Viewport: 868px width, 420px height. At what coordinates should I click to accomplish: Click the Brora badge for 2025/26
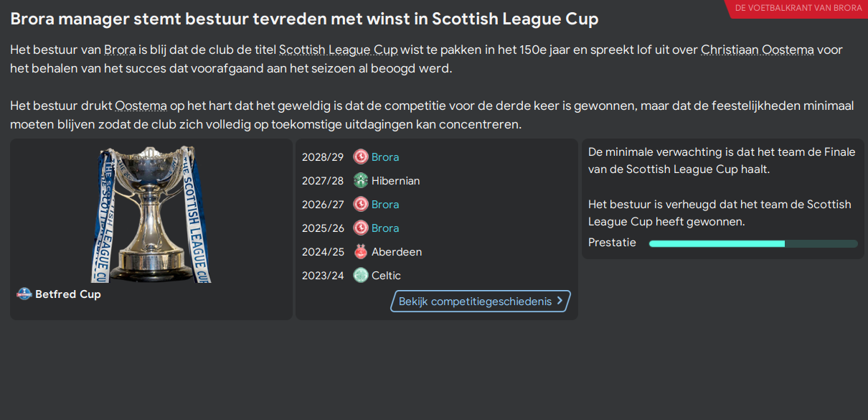[361, 228]
